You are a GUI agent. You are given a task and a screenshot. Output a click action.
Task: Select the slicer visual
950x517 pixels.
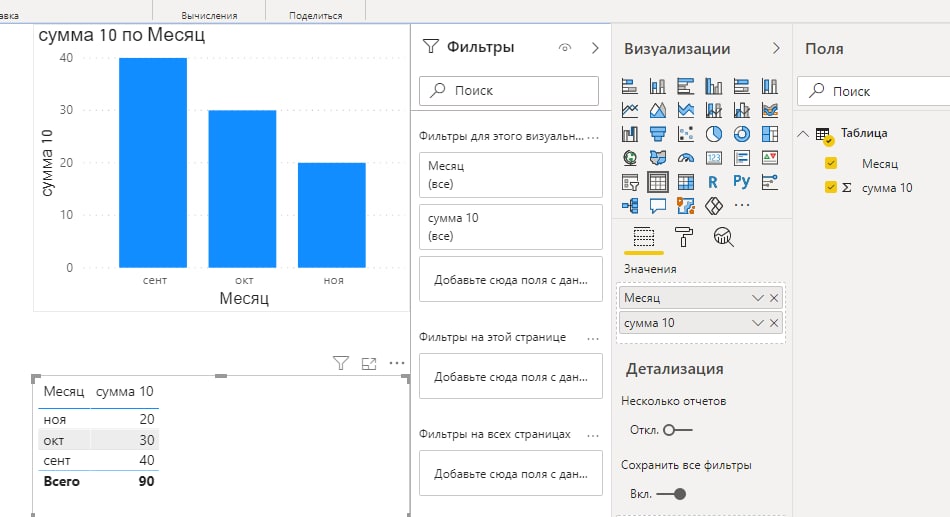click(629, 182)
